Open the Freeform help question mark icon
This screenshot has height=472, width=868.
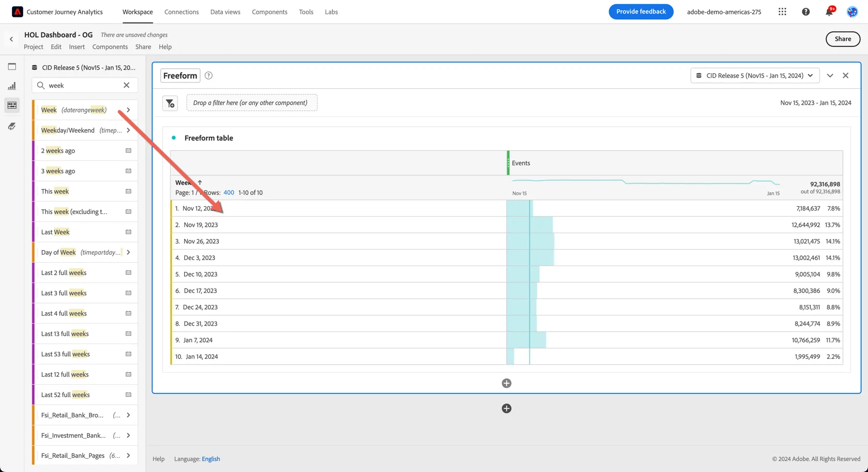pos(209,76)
